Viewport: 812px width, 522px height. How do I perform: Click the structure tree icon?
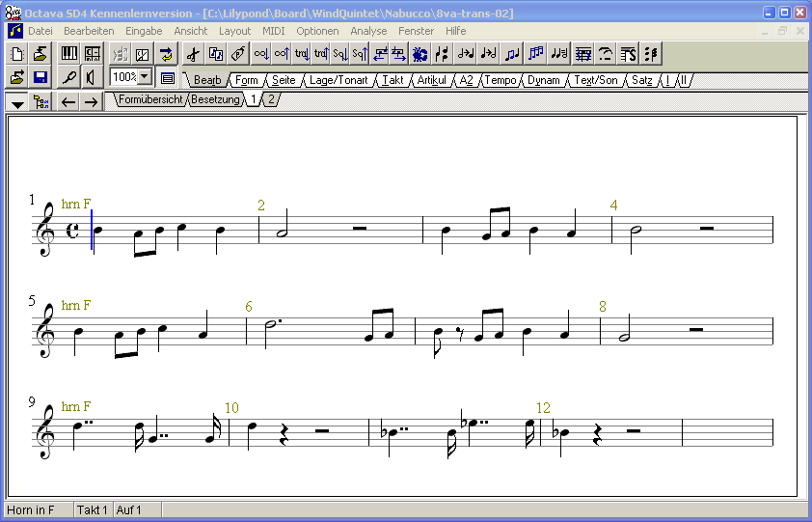(41, 102)
